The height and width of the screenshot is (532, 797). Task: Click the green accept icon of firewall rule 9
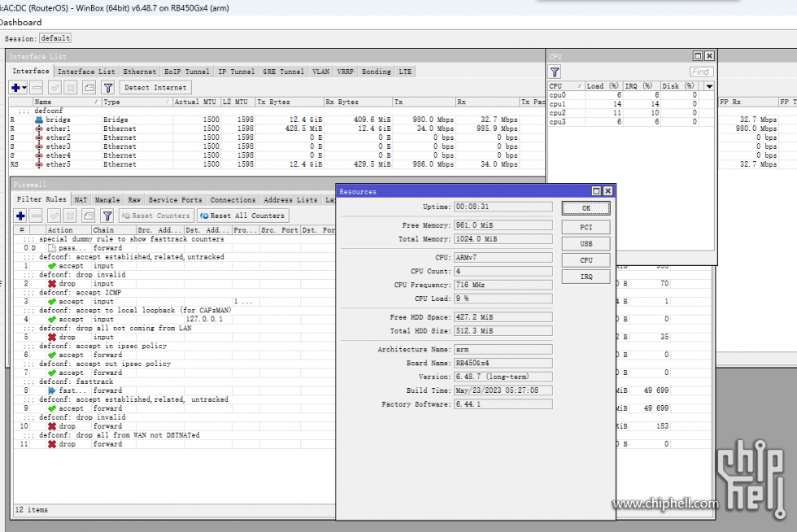(x=52, y=408)
